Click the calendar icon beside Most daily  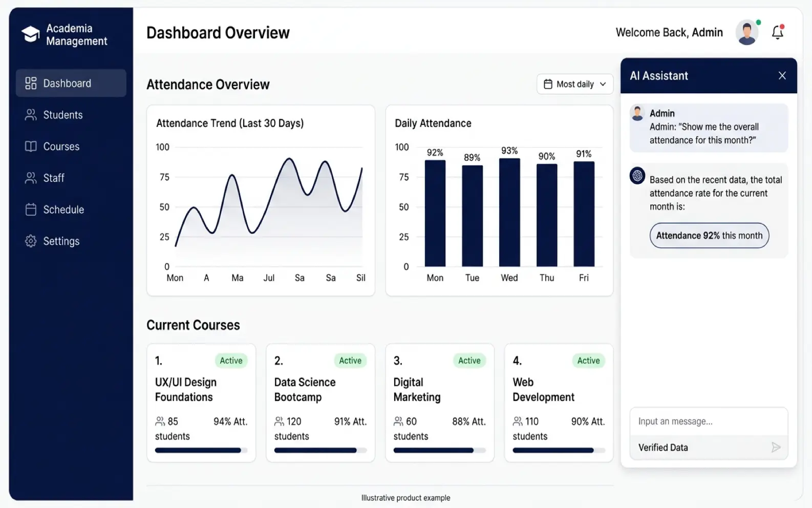pos(548,84)
